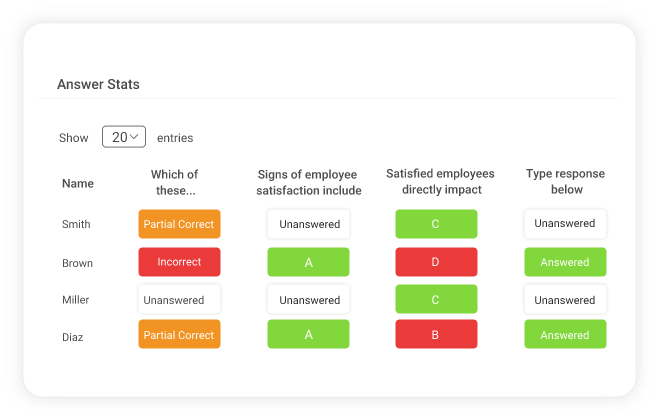Click Miller's Unanswered badge in first question

179,299
